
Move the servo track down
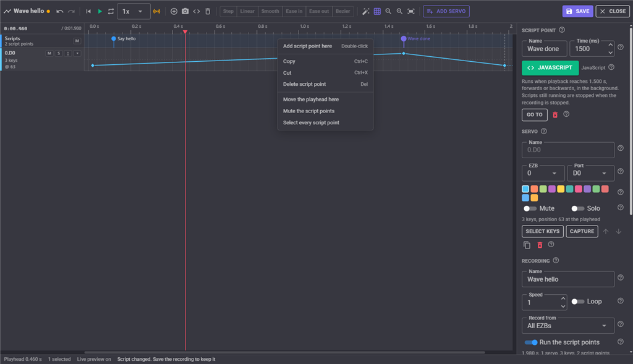[x=618, y=231]
